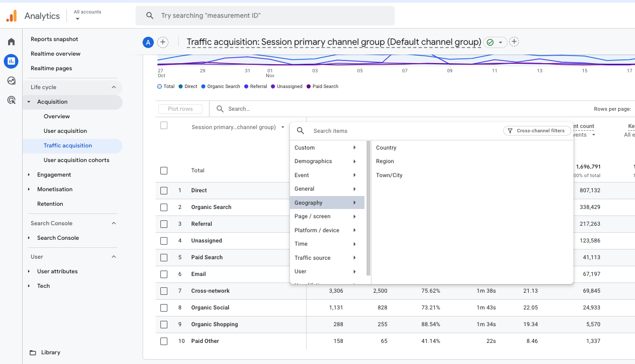Expand the Monetisation tree node
The image size is (635, 364).
[29, 190]
